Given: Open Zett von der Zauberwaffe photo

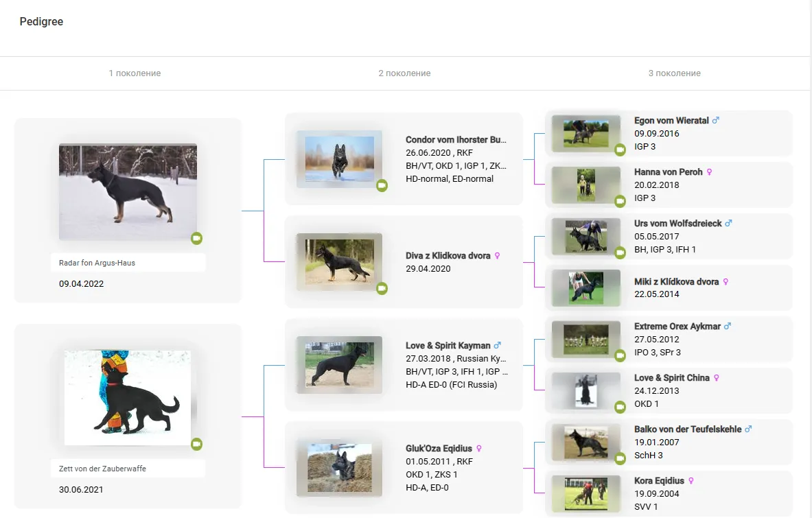Looking at the screenshot, I should [x=128, y=397].
